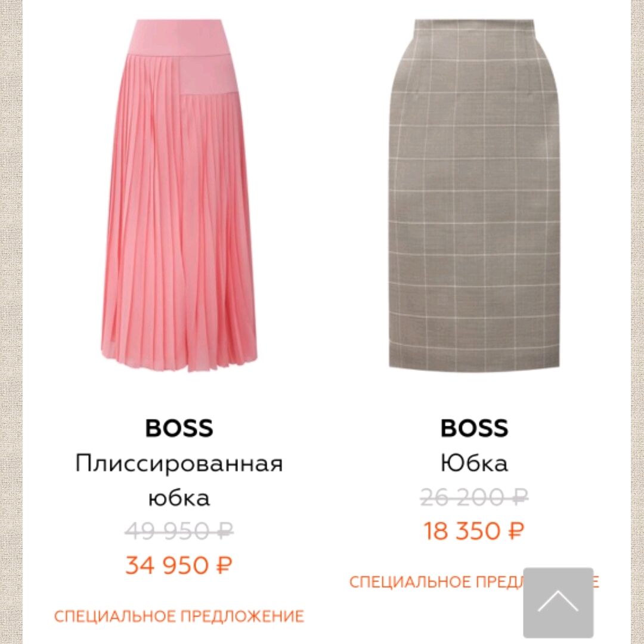Click the orange 34 950 ₽ sale price
The image size is (644, 644).
click(179, 565)
